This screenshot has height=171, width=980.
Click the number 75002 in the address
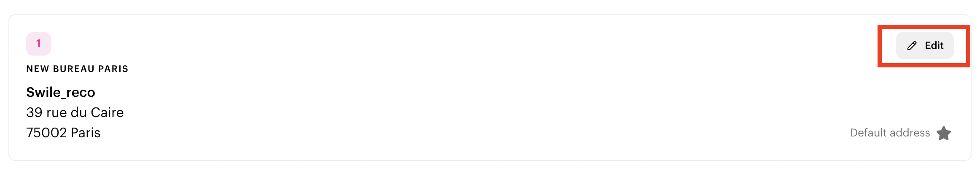(46, 133)
